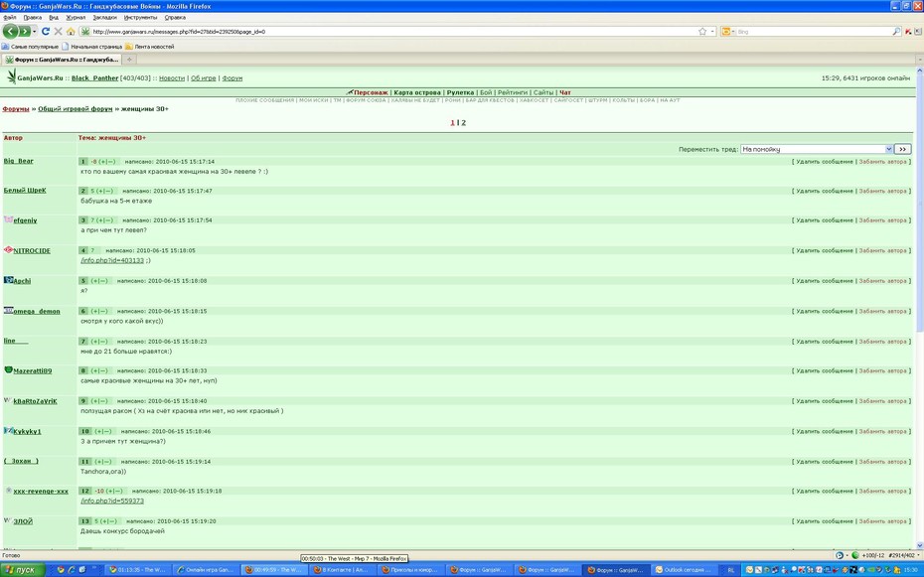Open the 'Об игре' link
Viewport: 924px width, 577px height.
tap(204, 77)
